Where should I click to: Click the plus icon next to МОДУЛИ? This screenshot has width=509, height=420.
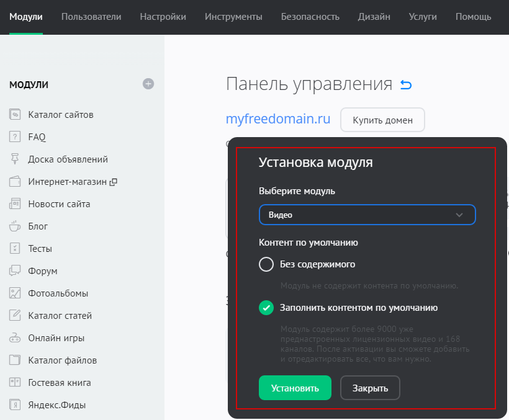[148, 84]
